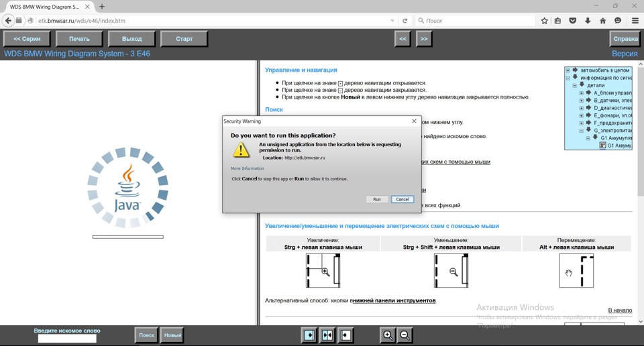Viewport: 644px width, 346px height.
Task: Collapse the G1 Аккумулятор parent tree node
Action: (x=588, y=138)
